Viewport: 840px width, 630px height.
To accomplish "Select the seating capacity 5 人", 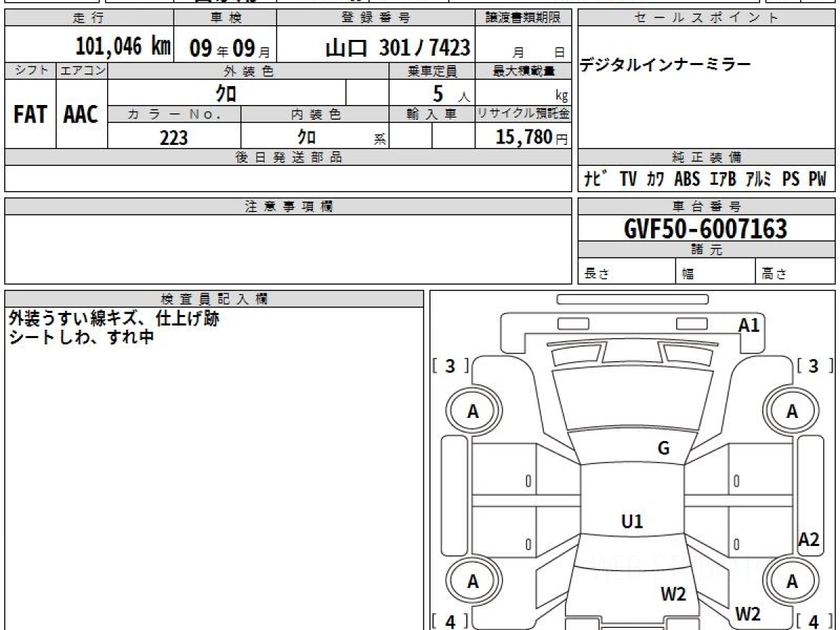I will (451, 94).
